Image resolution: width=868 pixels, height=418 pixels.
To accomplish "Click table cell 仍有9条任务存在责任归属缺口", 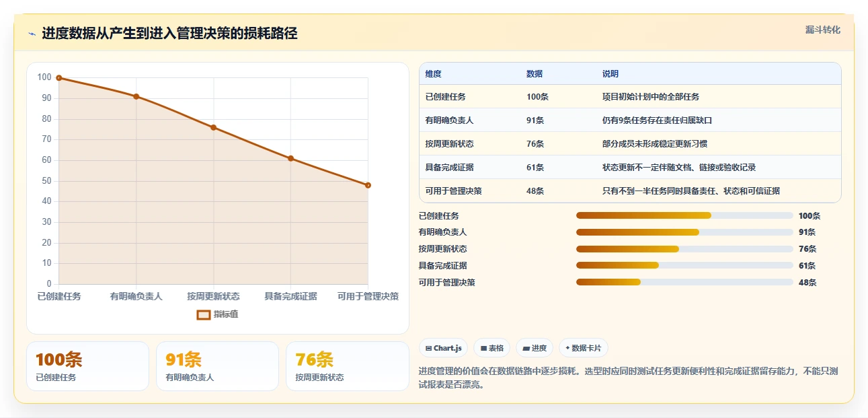I will point(657,120).
